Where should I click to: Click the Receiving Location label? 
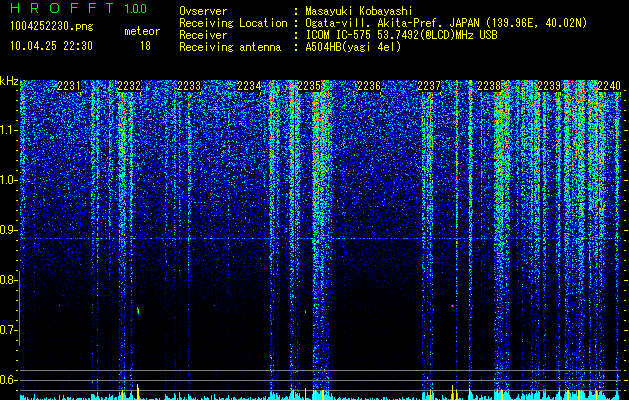233,23
